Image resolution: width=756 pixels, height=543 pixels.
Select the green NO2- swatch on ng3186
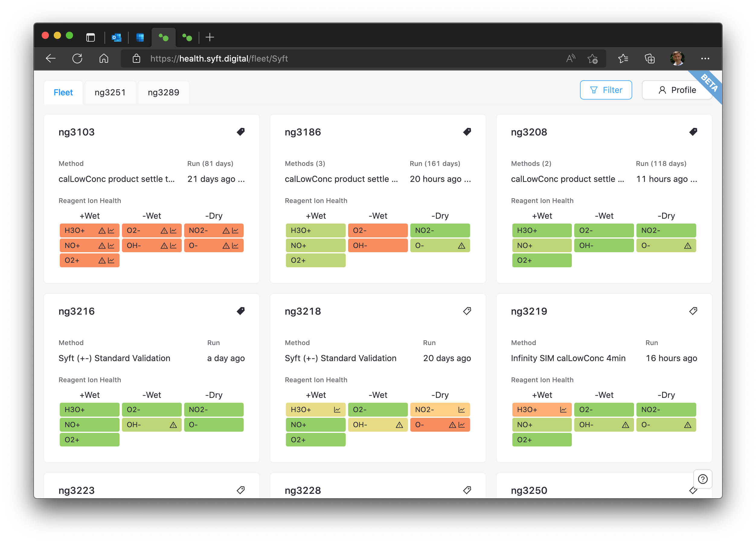440,230
